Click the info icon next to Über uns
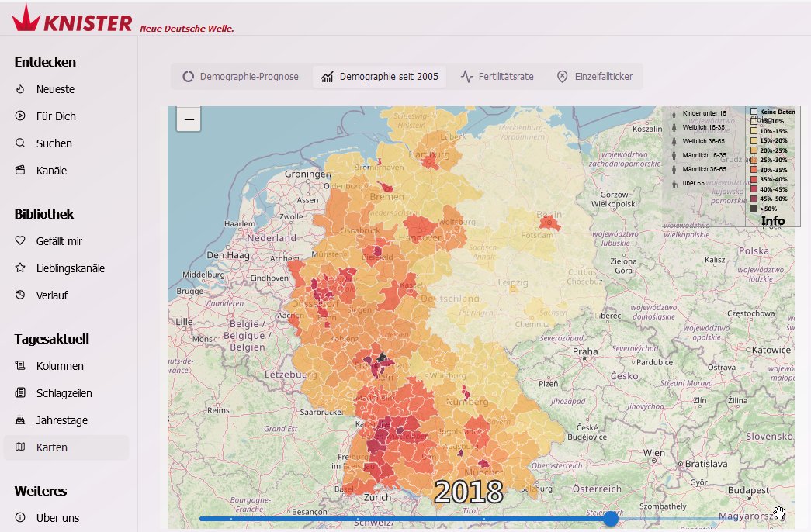 20,517
